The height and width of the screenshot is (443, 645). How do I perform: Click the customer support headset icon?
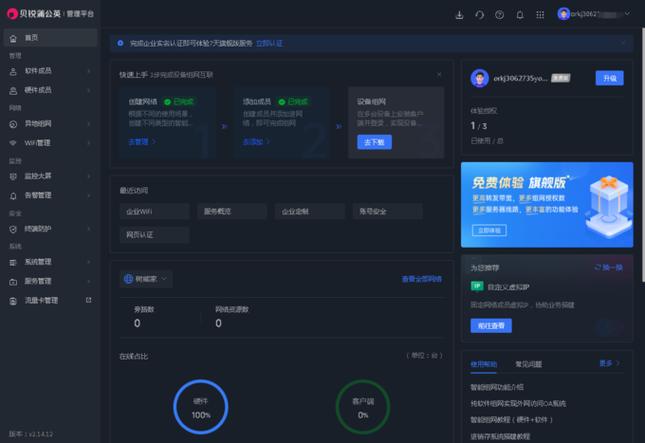(x=480, y=15)
